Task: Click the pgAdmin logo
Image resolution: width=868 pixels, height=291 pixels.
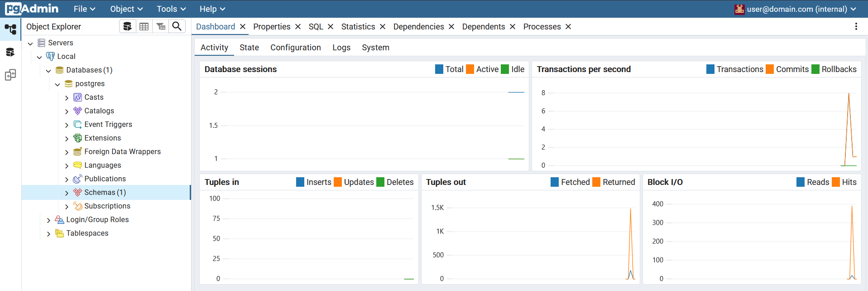Action: coord(32,9)
